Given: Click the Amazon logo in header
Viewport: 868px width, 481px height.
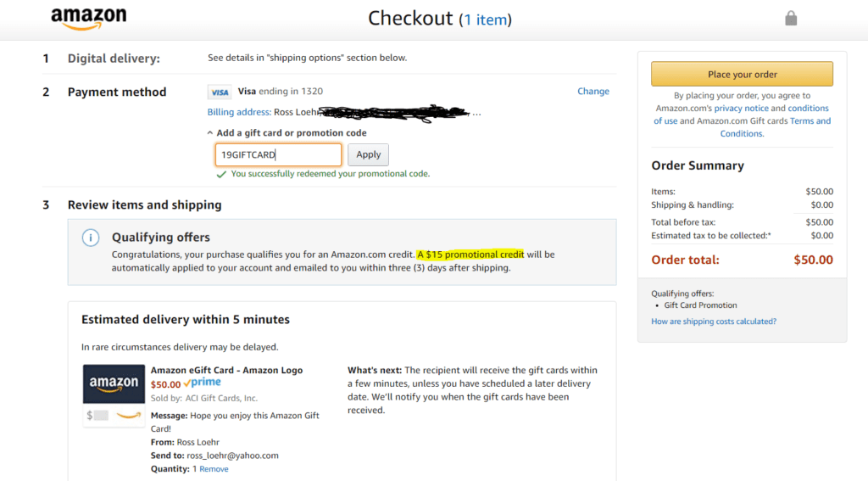Looking at the screenshot, I should tap(88, 19).
